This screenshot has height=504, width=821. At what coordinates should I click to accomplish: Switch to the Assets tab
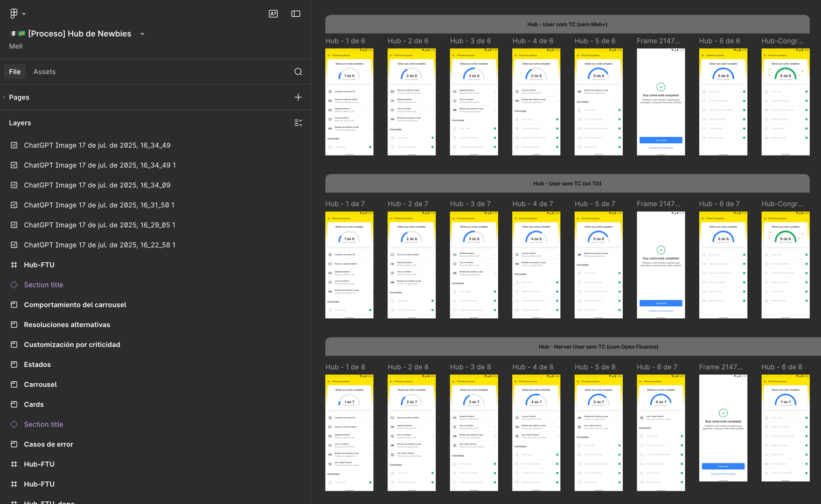[x=44, y=72]
